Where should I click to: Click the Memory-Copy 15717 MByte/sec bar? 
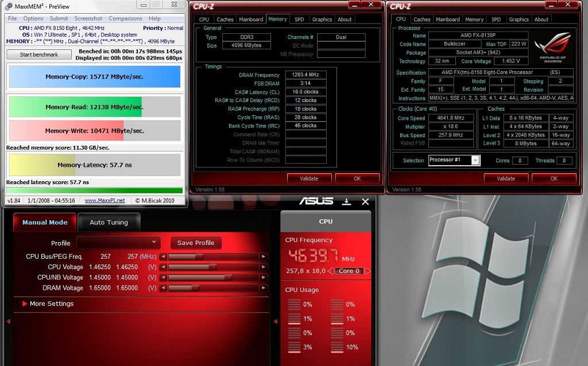(95, 77)
